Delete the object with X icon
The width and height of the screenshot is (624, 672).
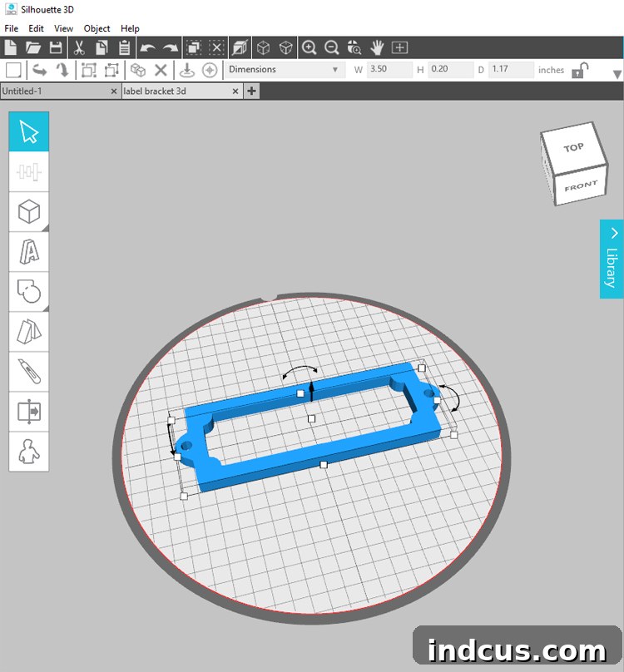point(161,70)
